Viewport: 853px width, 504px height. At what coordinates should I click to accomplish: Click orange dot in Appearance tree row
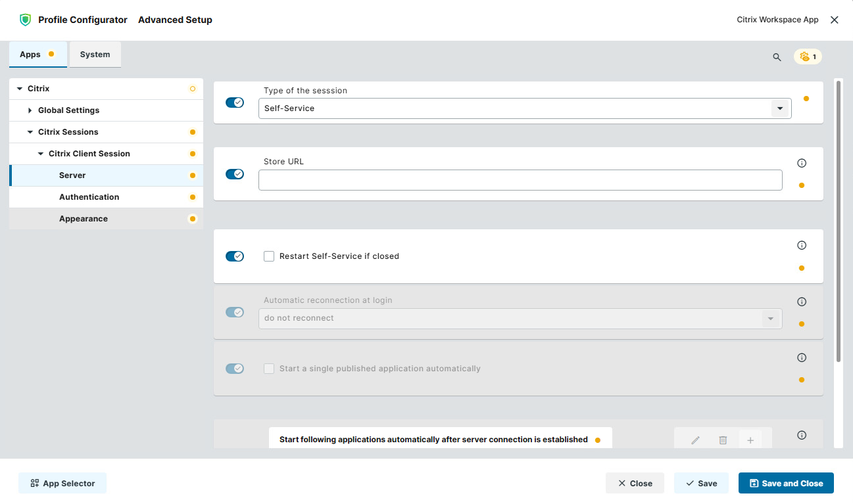coord(192,219)
